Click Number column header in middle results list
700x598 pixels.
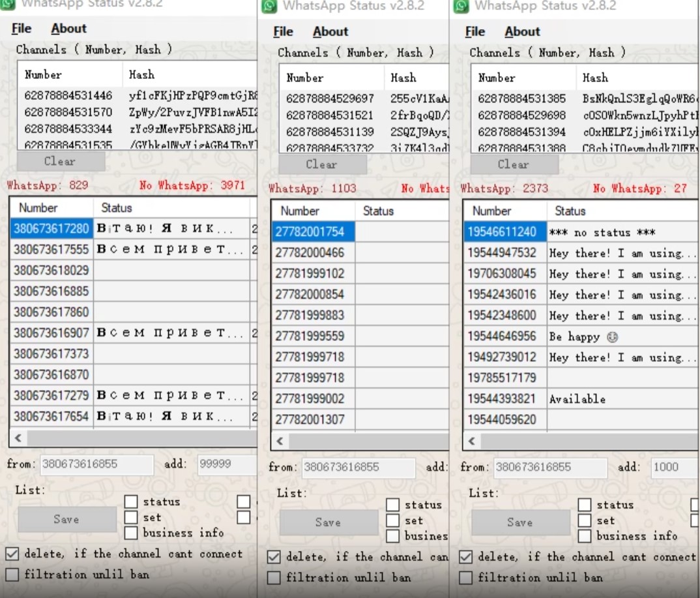[x=314, y=211]
